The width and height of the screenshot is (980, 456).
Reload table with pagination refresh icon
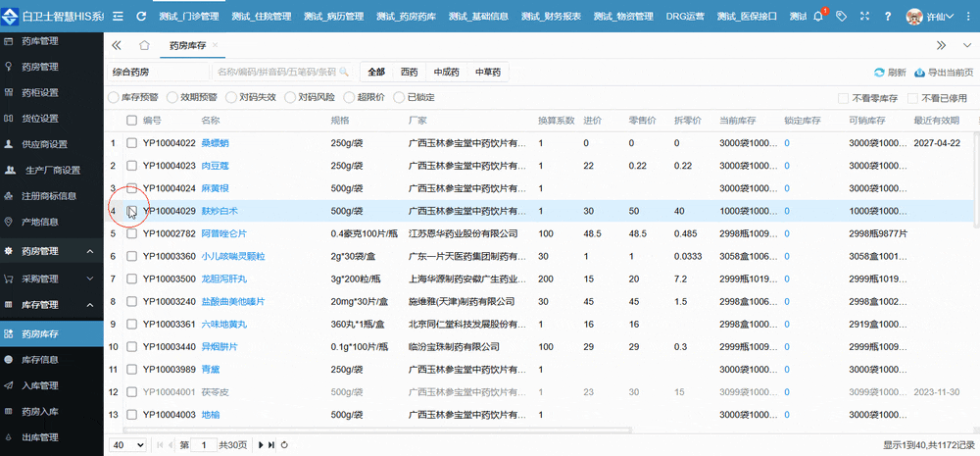[x=284, y=445]
